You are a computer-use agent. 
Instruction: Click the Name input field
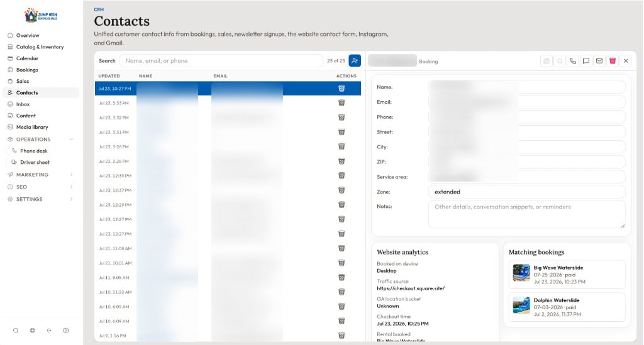click(527, 87)
